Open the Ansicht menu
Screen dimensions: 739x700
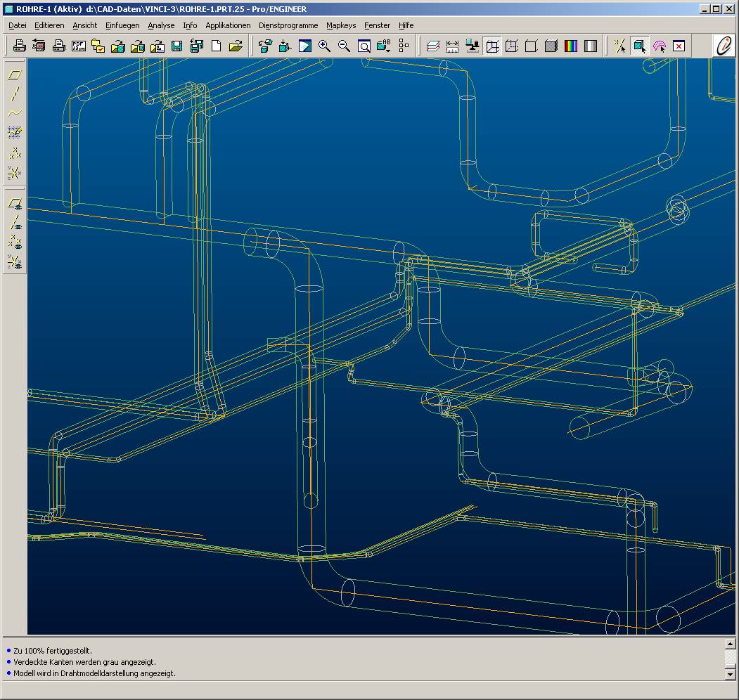pos(85,25)
